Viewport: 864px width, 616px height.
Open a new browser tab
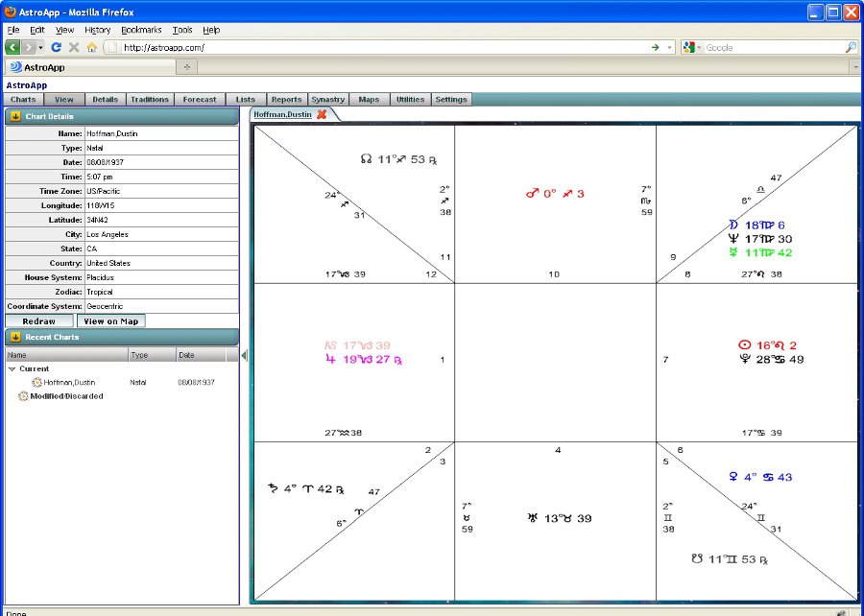tap(186, 67)
